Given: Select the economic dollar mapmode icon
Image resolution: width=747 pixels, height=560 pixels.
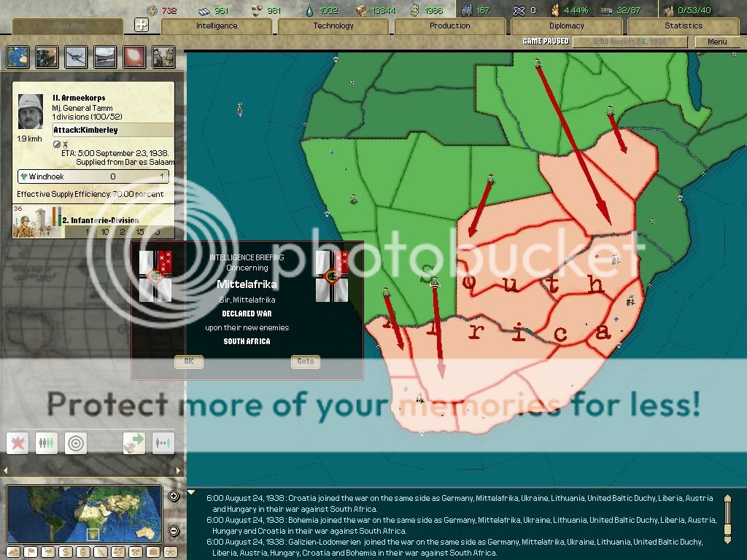Looking at the screenshot, I should (66, 552).
